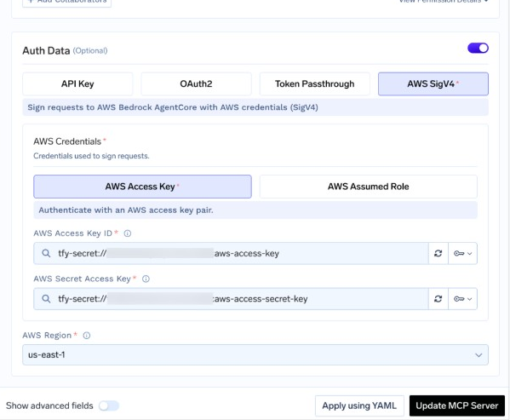Focus the AWS Access Key ID input

tap(231, 253)
